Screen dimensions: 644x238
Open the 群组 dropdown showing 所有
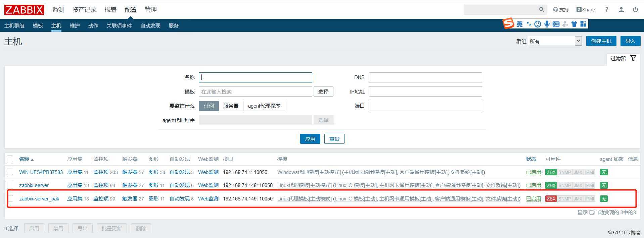pyautogui.click(x=555, y=41)
